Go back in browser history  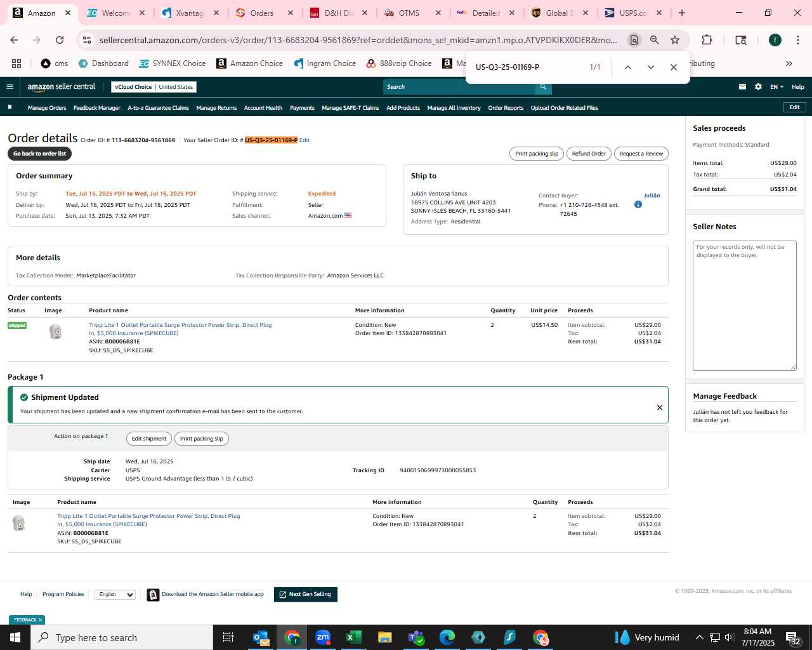point(14,40)
